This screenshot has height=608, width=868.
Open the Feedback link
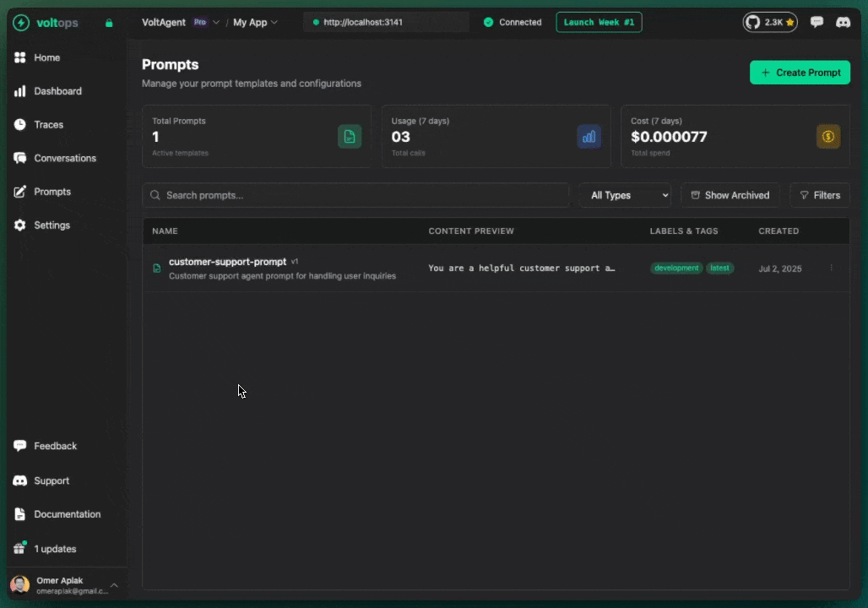pos(56,446)
